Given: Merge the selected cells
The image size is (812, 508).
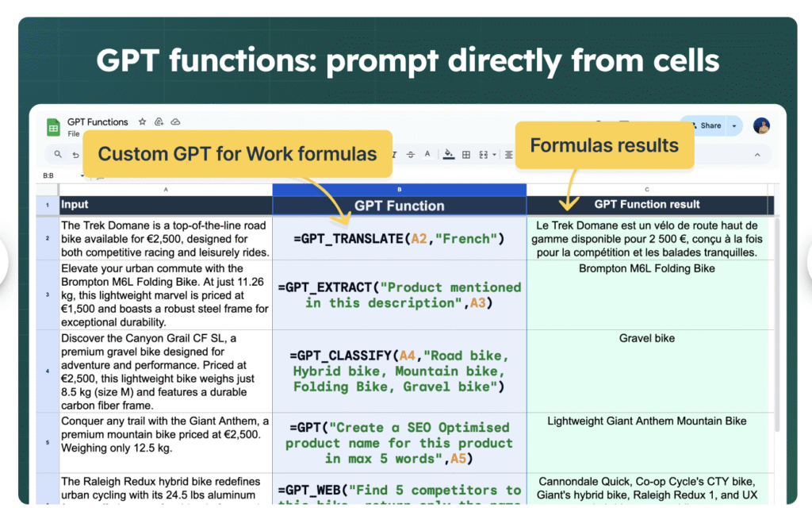Looking at the screenshot, I should pyautogui.click(x=484, y=155).
